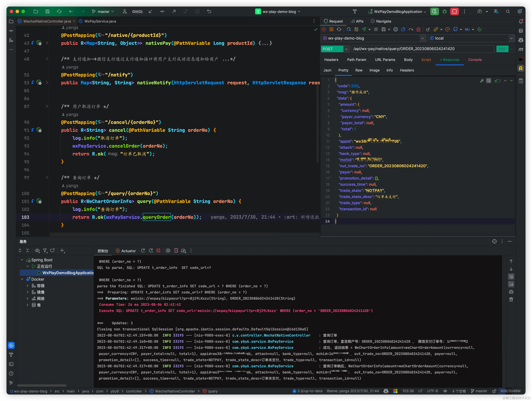The image size is (532, 401).
Task: Open the search magnifier in title bar
Action: (508, 12)
